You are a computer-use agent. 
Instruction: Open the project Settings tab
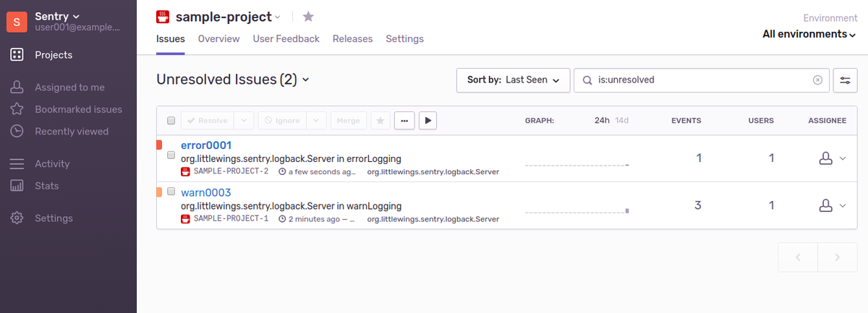click(x=404, y=39)
